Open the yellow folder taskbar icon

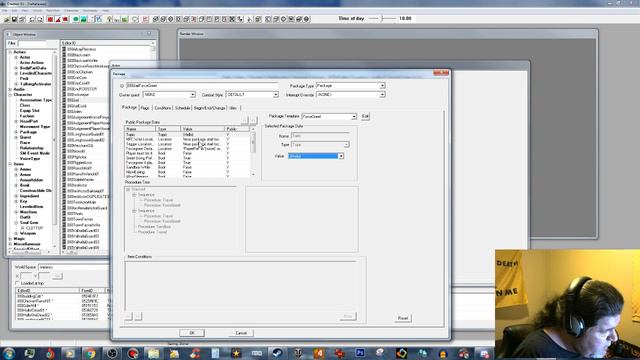pos(153,353)
